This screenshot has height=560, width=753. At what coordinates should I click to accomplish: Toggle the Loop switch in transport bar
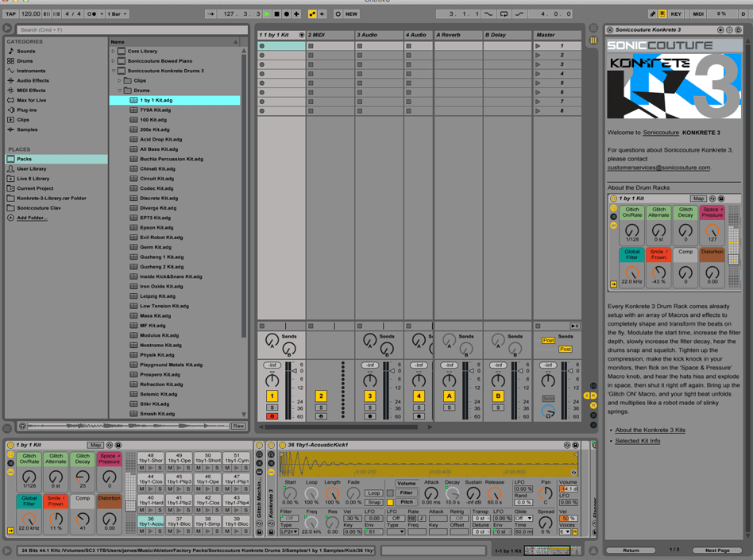[504, 14]
